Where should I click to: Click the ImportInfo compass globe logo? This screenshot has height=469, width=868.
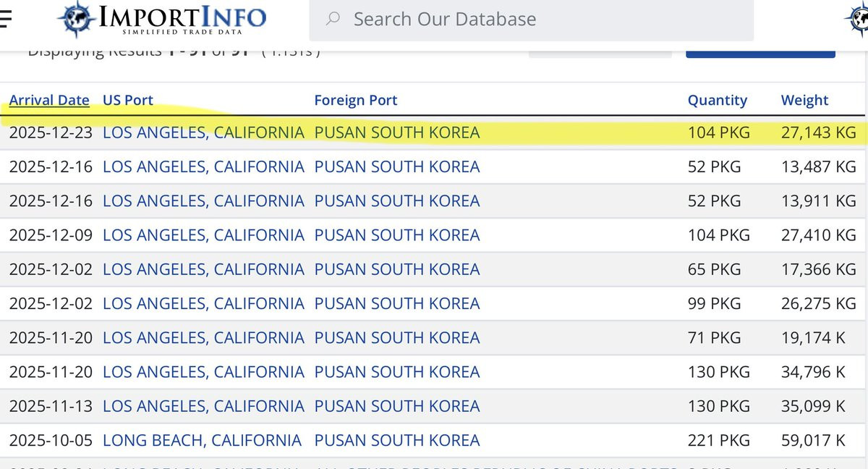(76, 20)
